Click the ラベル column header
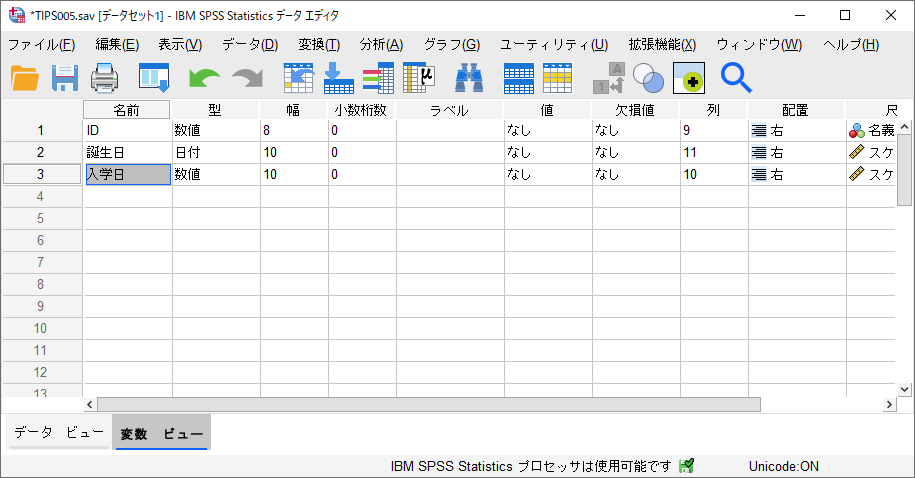 [x=449, y=110]
